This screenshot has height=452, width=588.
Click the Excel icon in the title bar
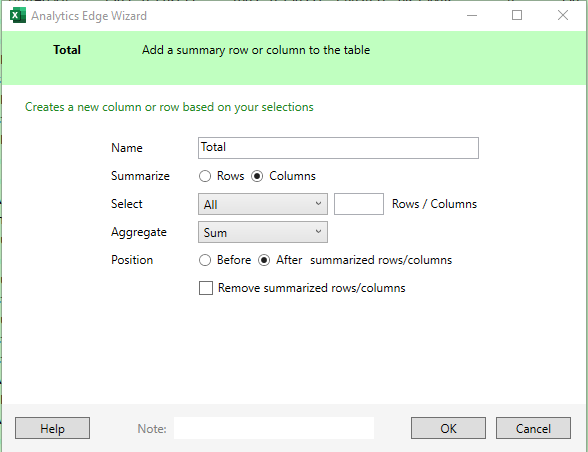pyautogui.click(x=18, y=15)
